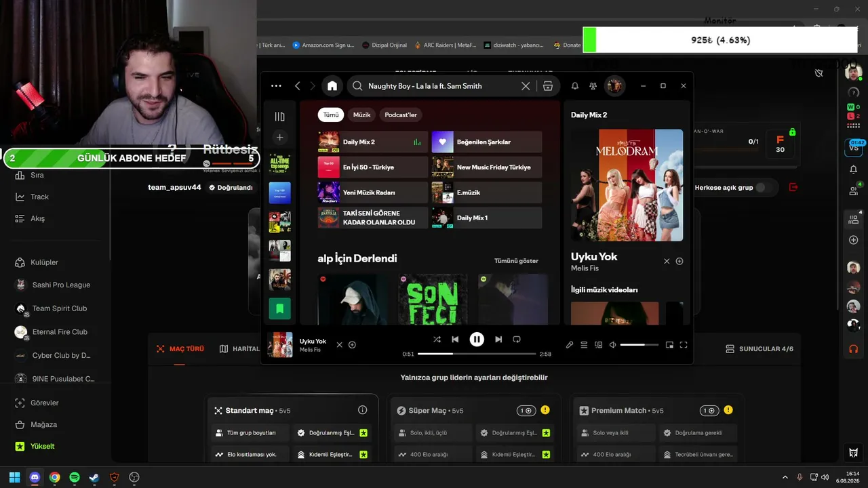This screenshot has width=868, height=488.
Task: Toggle repeat mode in Spotify
Action: point(517,340)
